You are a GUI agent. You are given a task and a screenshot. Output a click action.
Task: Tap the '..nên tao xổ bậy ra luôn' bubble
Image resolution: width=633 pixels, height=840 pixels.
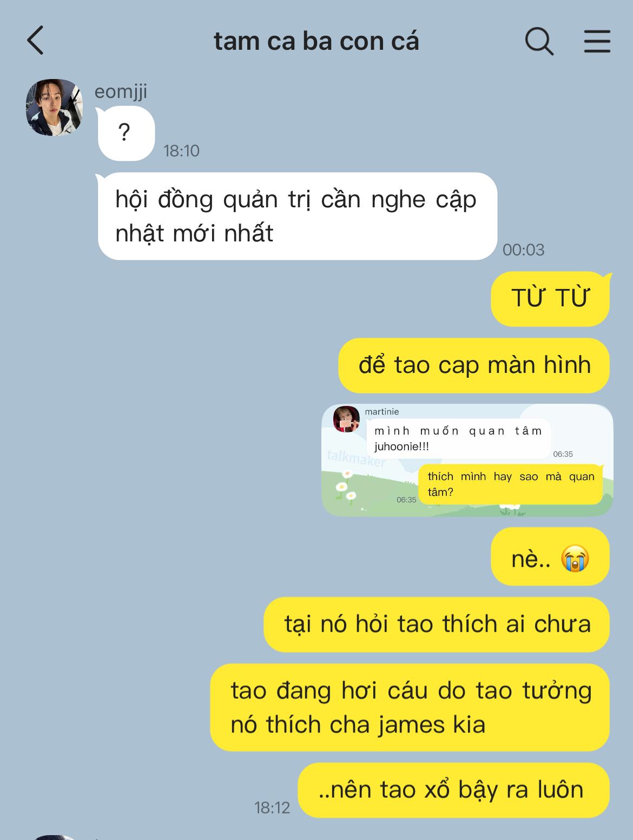[454, 790]
